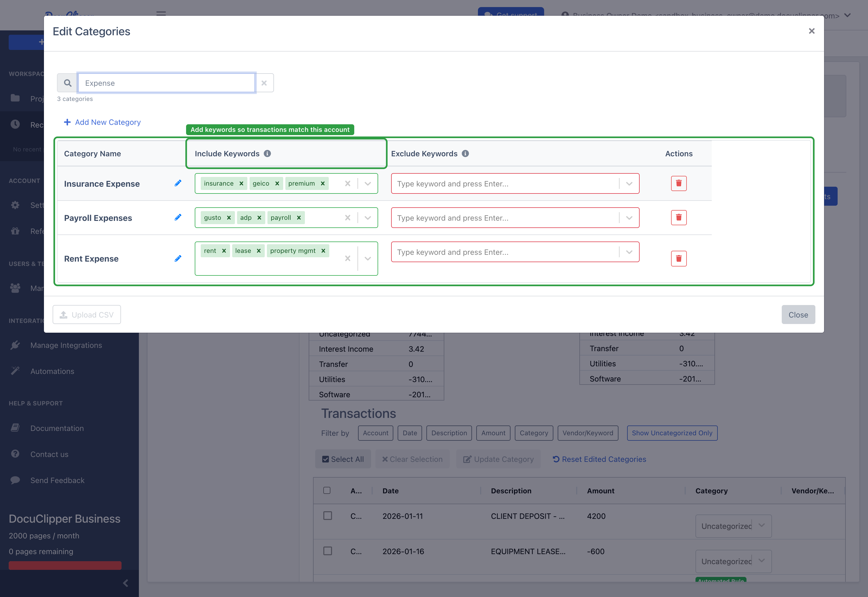The width and height of the screenshot is (868, 597).
Task: Click the Include Keywords info icon
Action: 267,153
